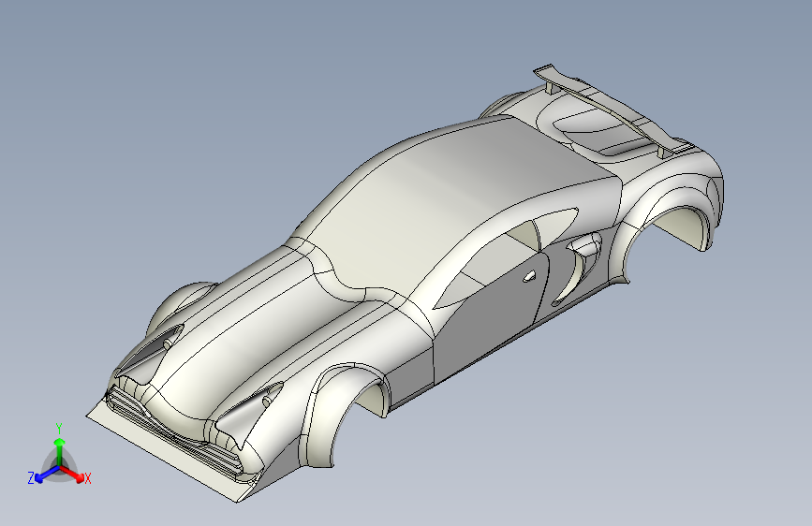This screenshot has height=526, width=812.
Task: Select the door handle on the side door
Action: 529,276
